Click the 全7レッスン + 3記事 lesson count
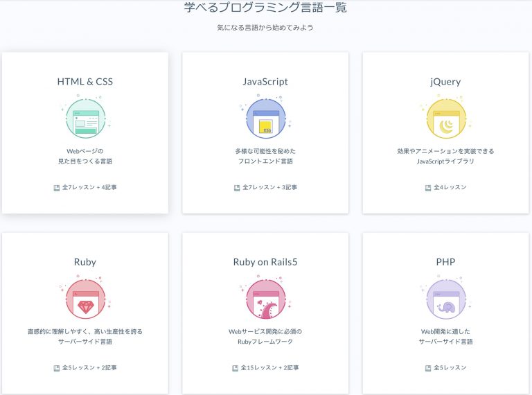Screen dimensions: 532x395 (269, 187)
